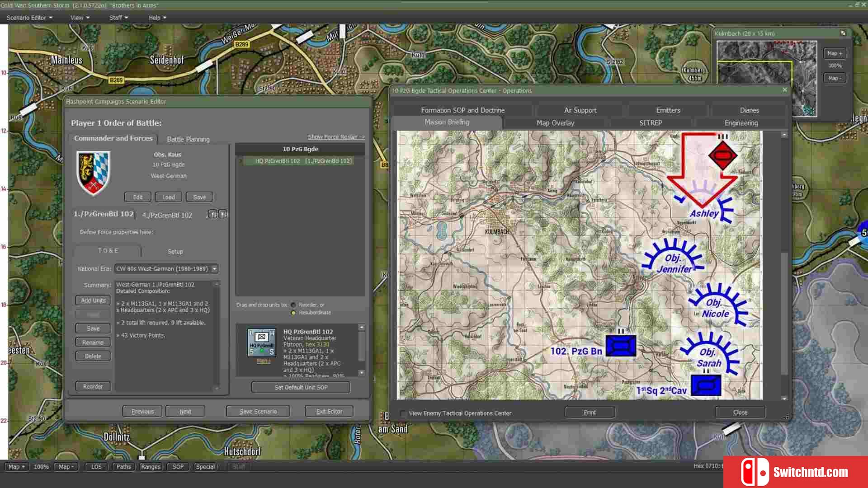868x488 pixels.
Task: Click the 102. PzG Bn blue unit symbol
Action: pyautogui.click(x=621, y=346)
